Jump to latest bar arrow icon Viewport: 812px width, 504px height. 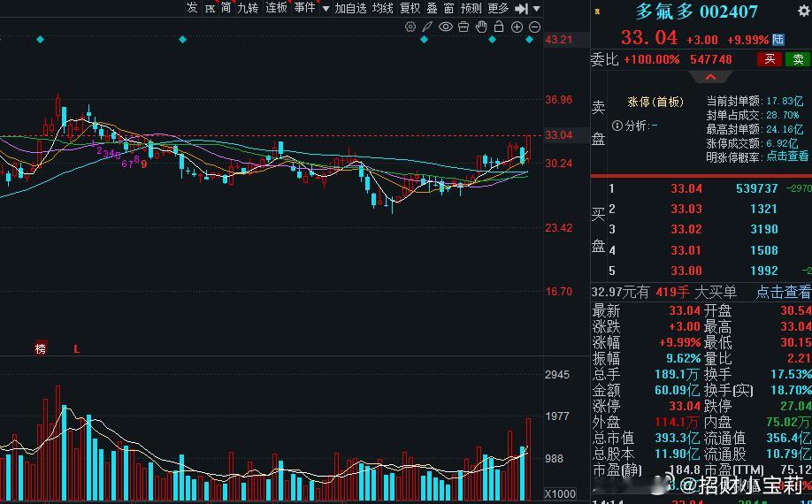point(522,8)
